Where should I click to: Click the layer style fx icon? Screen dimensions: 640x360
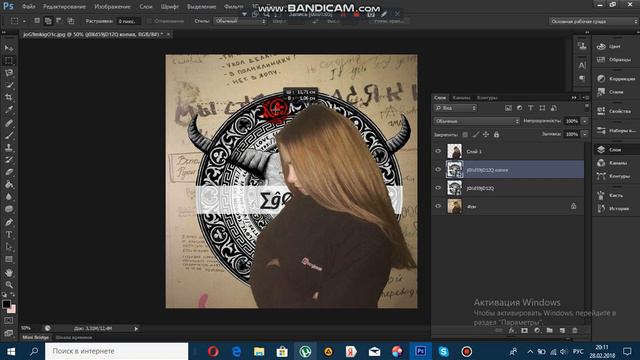click(x=512, y=331)
